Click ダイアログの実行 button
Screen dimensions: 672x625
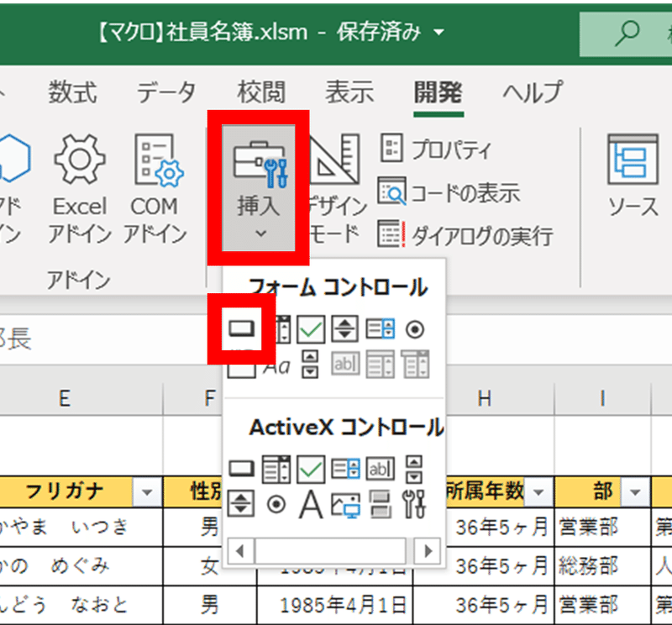(x=465, y=235)
